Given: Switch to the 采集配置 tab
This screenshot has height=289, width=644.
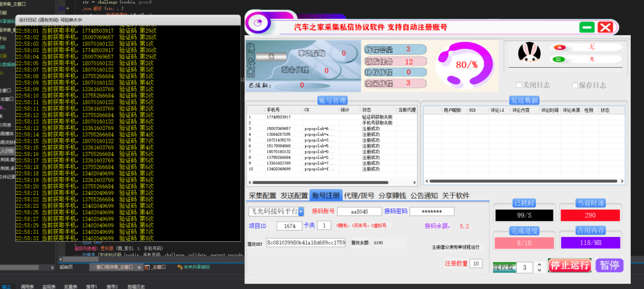Looking at the screenshot, I should point(262,195).
